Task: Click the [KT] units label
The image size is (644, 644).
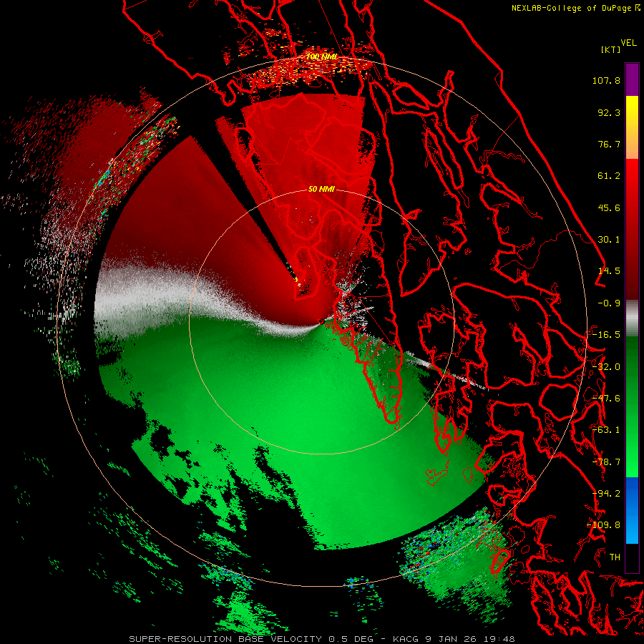Action: point(610,49)
